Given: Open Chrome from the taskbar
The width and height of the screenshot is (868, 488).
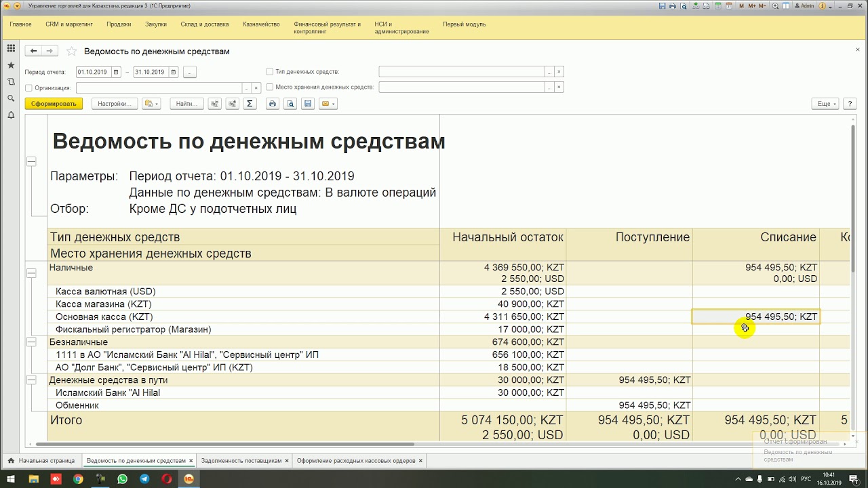Looking at the screenshot, I should point(78,479).
